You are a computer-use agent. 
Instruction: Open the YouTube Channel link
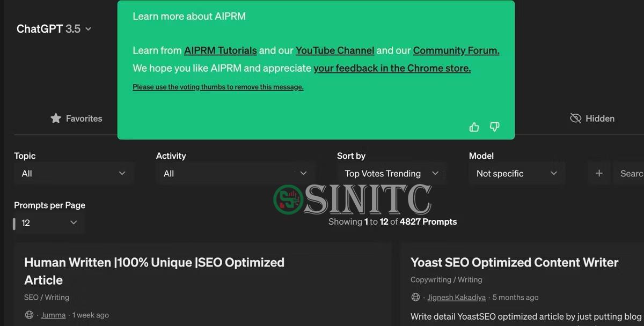[335, 50]
